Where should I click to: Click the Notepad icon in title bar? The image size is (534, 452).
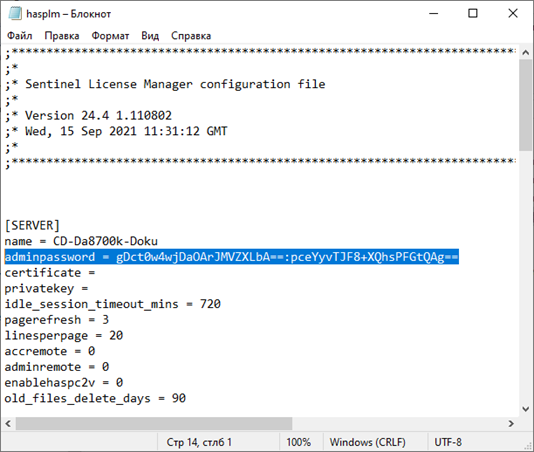[14, 13]
